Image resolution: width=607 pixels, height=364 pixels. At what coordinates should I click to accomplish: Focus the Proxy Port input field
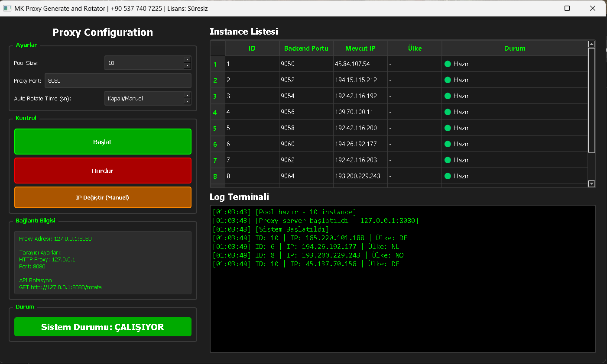(x=118, y=81)
